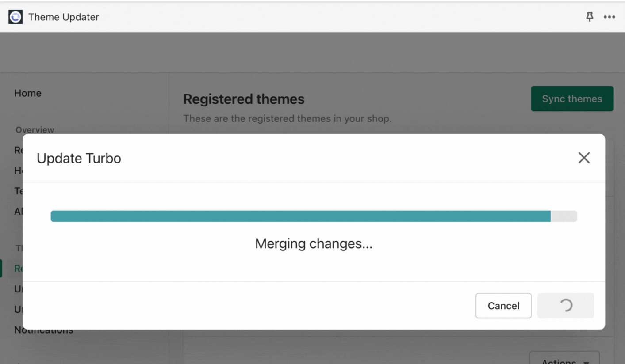The image size is (625, 364).
Task: Click the teal filled progress bar
Action: coord(301,216)
